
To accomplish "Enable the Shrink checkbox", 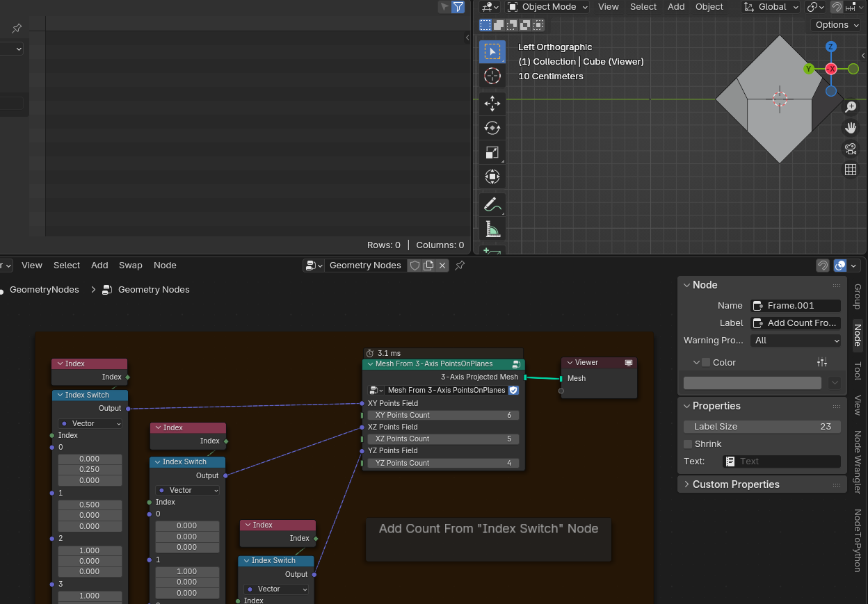I will coord(688,444).
